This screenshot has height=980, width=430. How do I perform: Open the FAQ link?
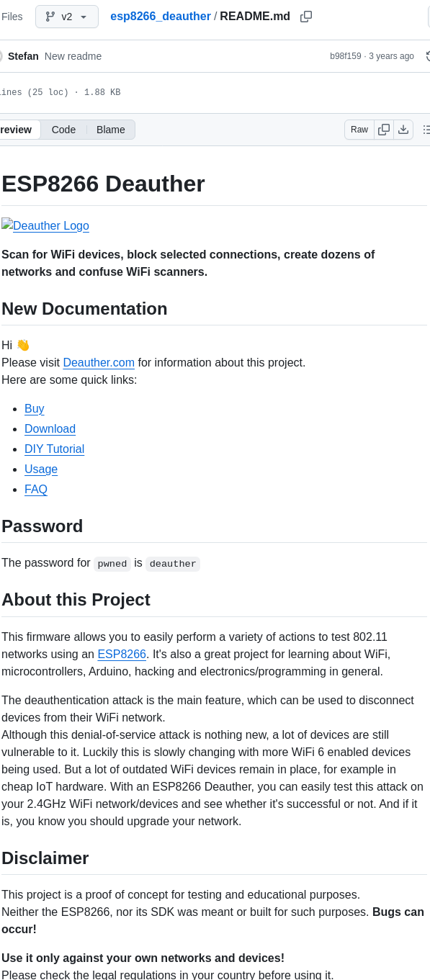pyautogui.click(x=36, y=489)
